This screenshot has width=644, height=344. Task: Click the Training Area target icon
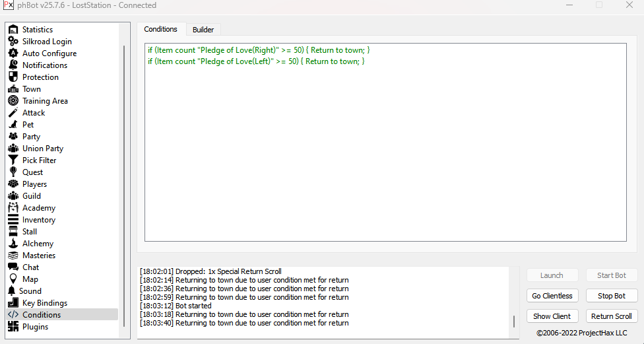(13, 101)
